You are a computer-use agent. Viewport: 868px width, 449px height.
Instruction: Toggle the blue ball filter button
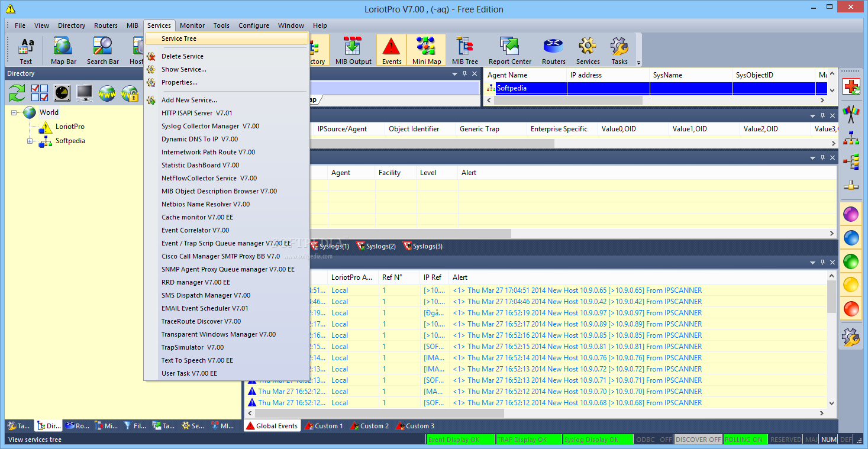[x=851, y=238]
